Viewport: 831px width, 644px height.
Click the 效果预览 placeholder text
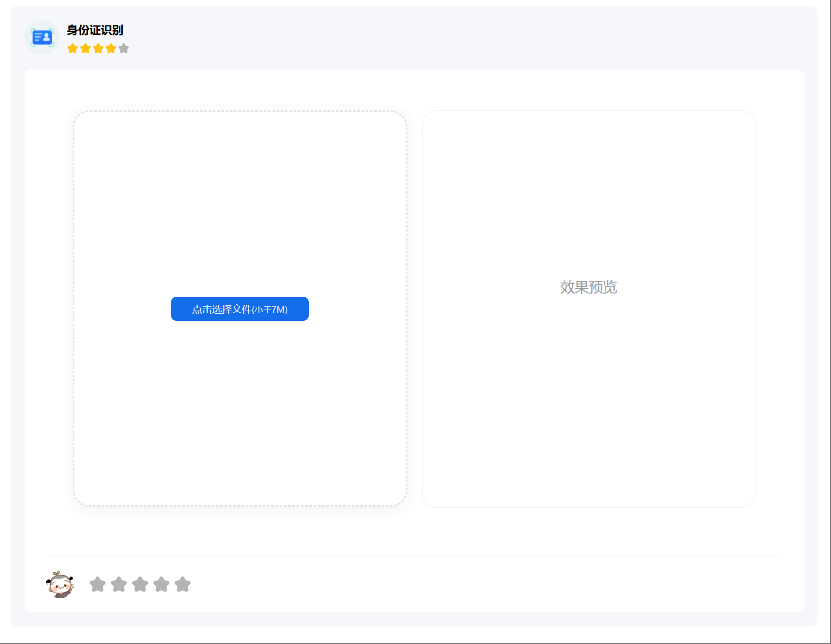pyautogui.click(x=589, y=287)
